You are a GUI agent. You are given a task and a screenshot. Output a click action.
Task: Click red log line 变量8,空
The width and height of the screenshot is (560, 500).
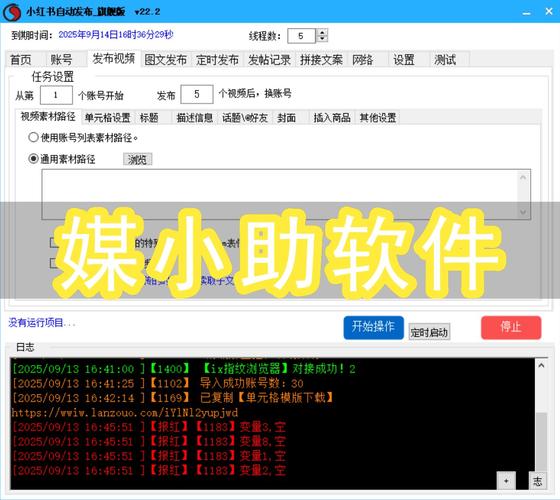149,441
